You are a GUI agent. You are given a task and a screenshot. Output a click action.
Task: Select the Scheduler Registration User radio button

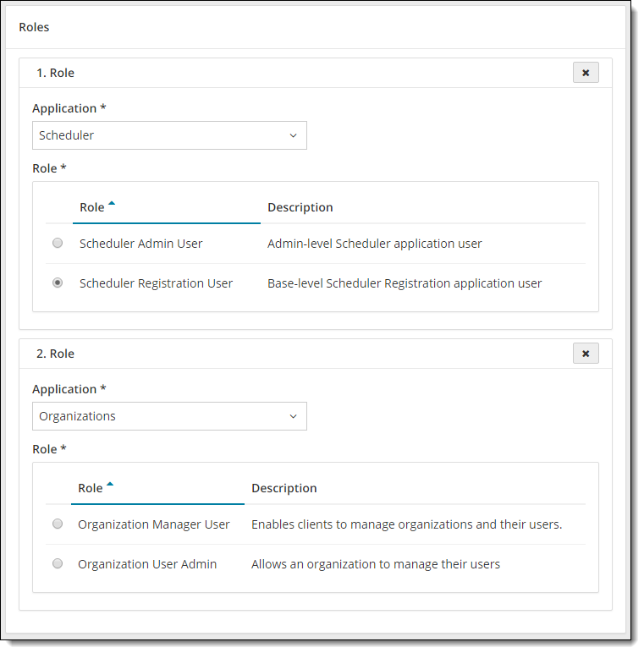pyautogui.click(x=58, y=283)
